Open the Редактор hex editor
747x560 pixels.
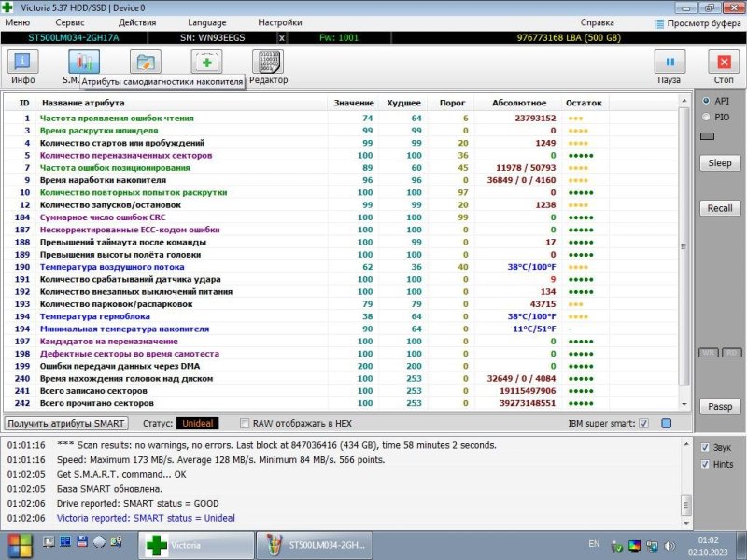click(268, 63)
